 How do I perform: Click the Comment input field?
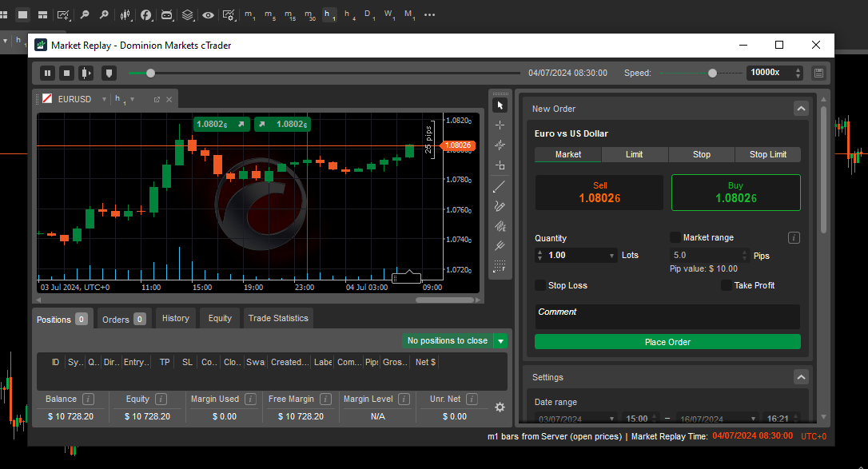pos(667,315)
